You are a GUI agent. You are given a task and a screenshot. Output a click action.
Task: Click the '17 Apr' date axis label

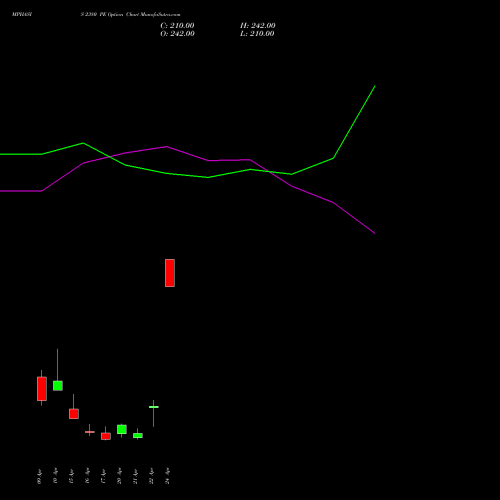pos(104,476)
